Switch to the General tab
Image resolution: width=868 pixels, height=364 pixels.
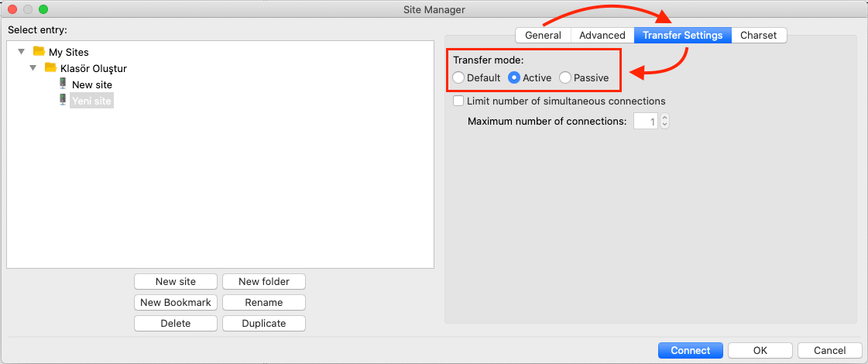click(543, 35)
